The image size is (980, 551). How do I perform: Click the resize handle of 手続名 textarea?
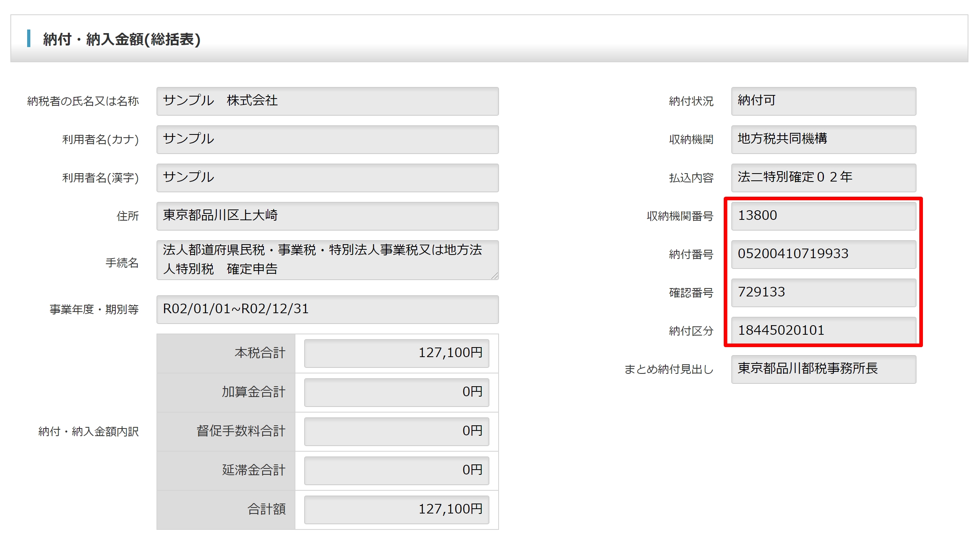(x=495, y=276)
